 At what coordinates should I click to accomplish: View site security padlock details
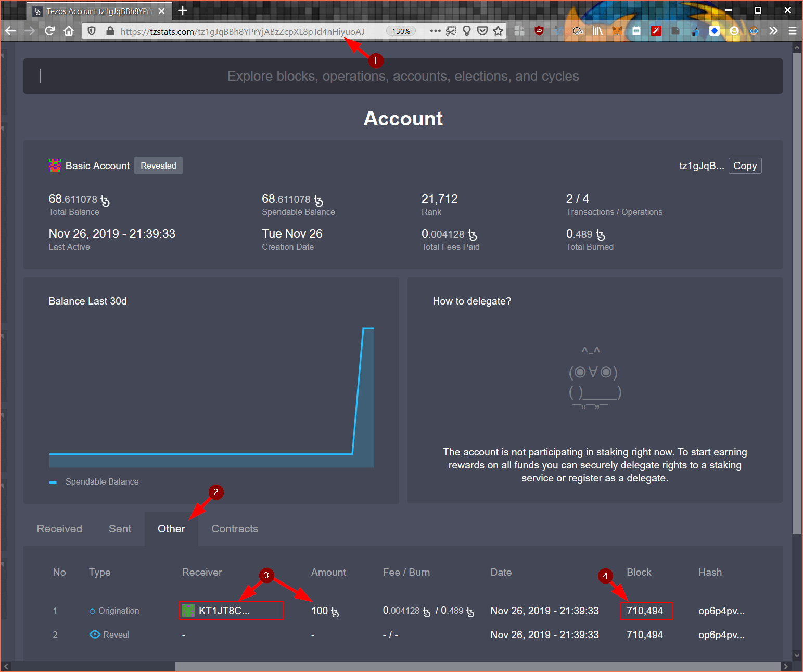110,31
